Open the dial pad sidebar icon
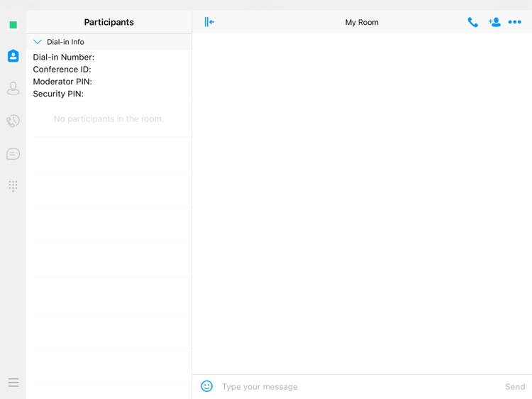The width and height of the screenshot is (532, 399). (13, 186)
